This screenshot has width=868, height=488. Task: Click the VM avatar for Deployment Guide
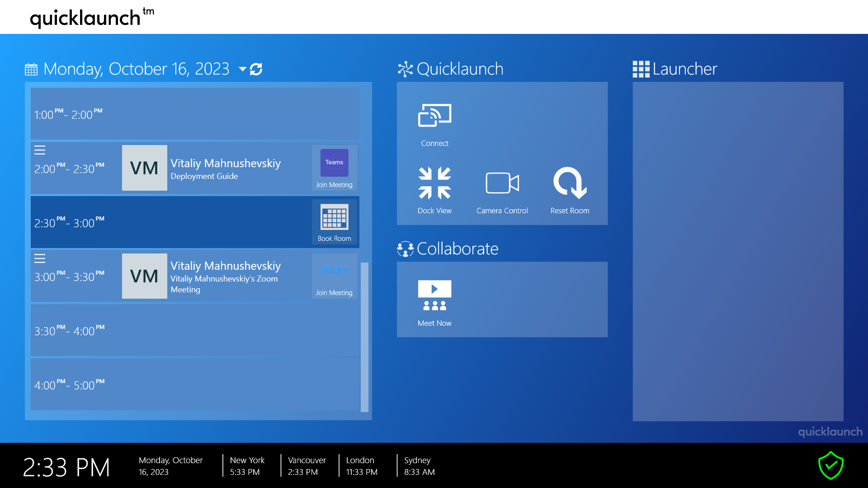coord(144,168)
